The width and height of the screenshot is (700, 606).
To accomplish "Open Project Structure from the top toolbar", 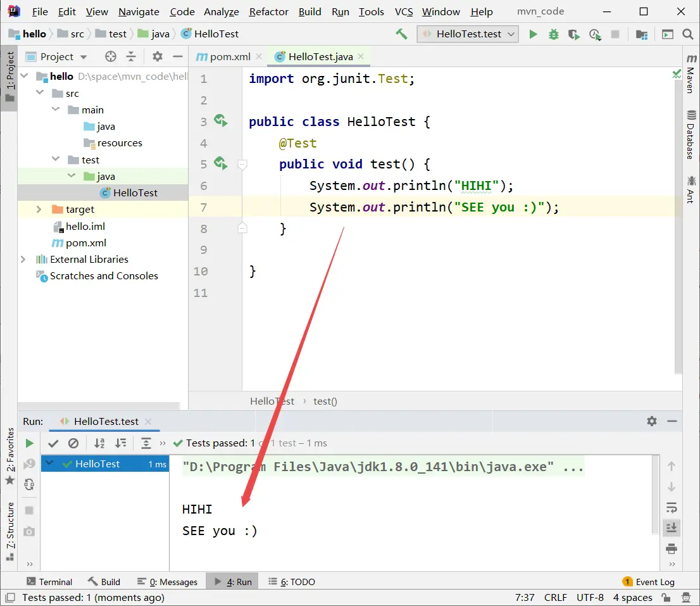I will 642,34.
